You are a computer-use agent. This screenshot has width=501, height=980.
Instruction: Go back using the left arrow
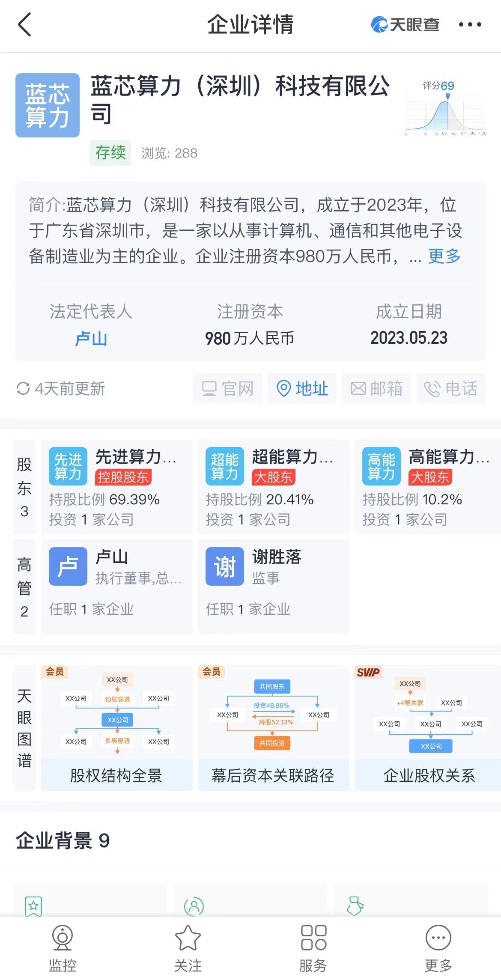[25, 24]
